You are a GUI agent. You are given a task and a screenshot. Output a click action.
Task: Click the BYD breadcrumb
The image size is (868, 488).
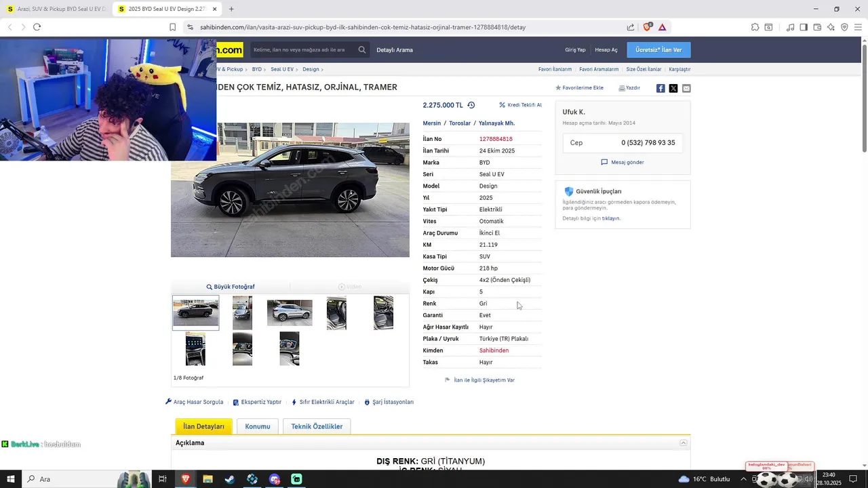coord(257,69)
